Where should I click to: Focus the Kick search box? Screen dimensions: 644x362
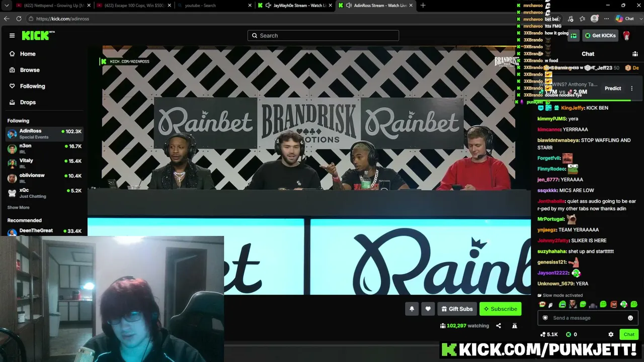pos(323,36)
